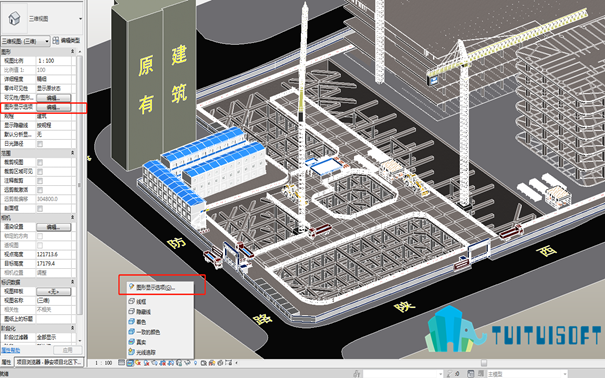The image size is (605, 378).
Task: Click the 视图比例 1:100 scale field
Action: [54, 61]
